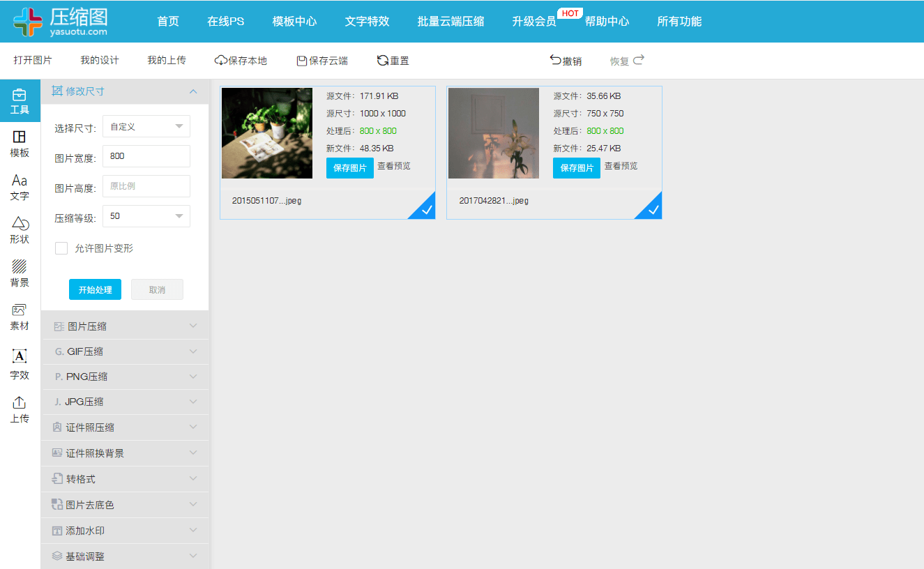
Task: Deselect the 20170428 image checkmark
Action: pos(652,208)
